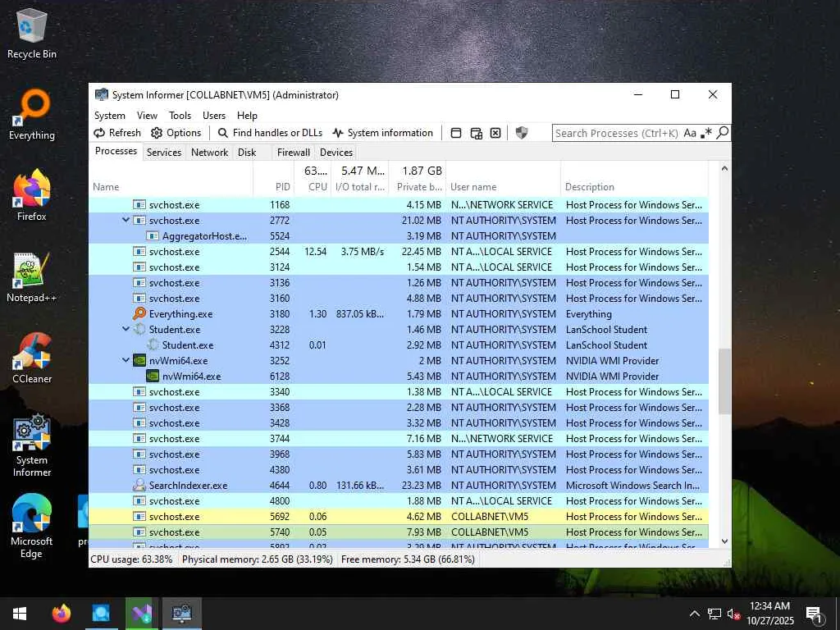Select Everything desktop shortcut
This screenshot has height=630, width=840.
tap(32, 115)
